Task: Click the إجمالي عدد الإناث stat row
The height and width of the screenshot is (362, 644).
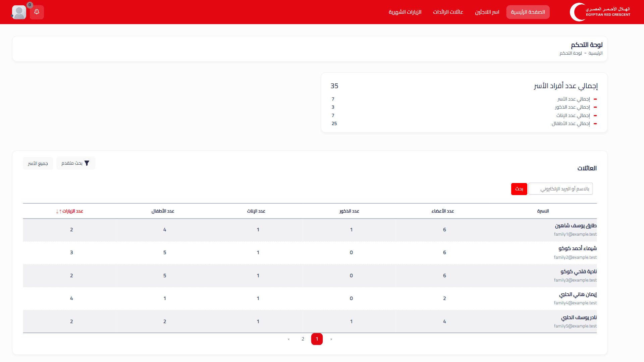Action: (464, 116)
